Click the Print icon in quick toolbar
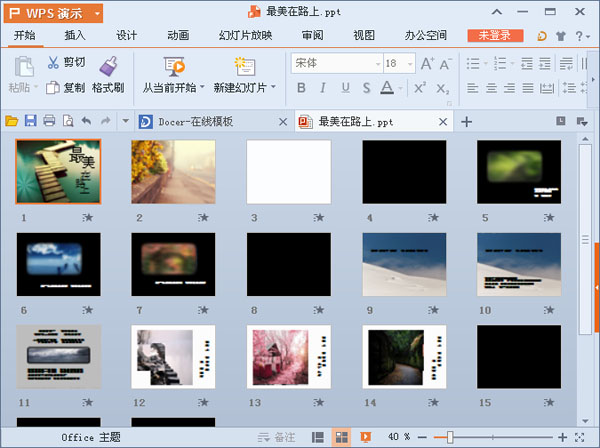 click(x=49, y=121)
